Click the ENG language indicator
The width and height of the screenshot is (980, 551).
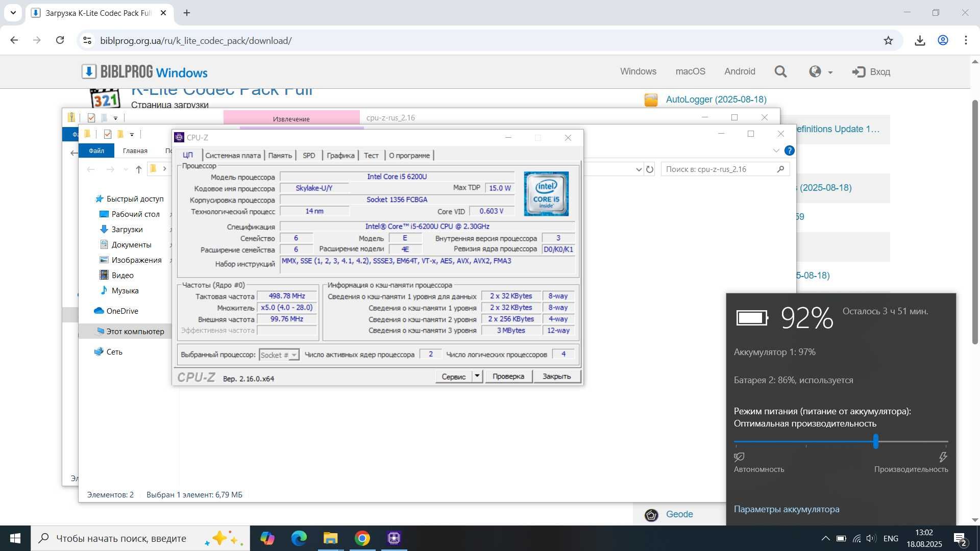[891, 538]
